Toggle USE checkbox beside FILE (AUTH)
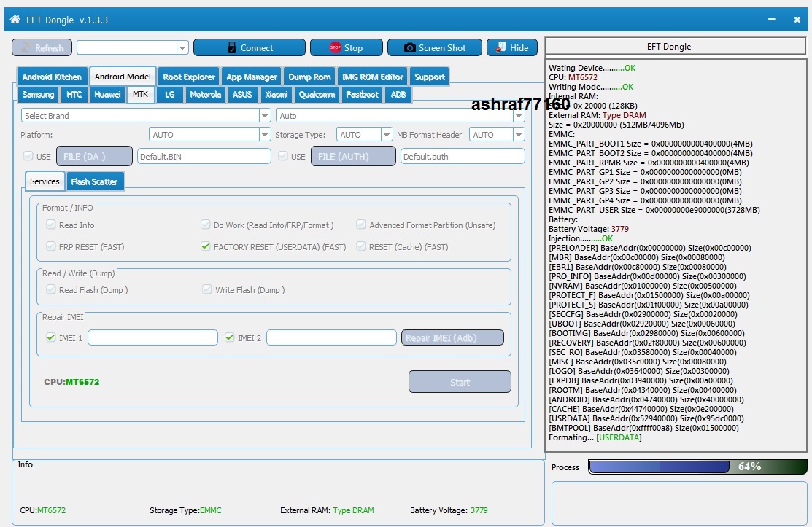 pyautogui.click(x=283, y=156)
